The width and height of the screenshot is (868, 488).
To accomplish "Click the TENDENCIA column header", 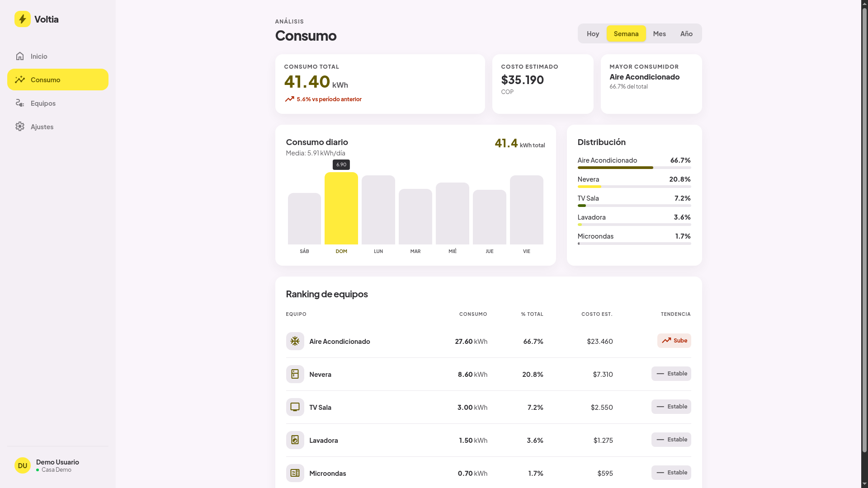I will pos(675,314).
